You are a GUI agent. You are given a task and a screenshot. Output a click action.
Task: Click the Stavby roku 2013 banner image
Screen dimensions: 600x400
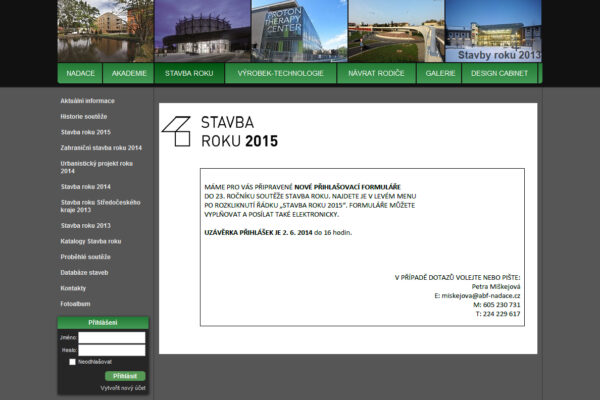click(x=492, y=30)
